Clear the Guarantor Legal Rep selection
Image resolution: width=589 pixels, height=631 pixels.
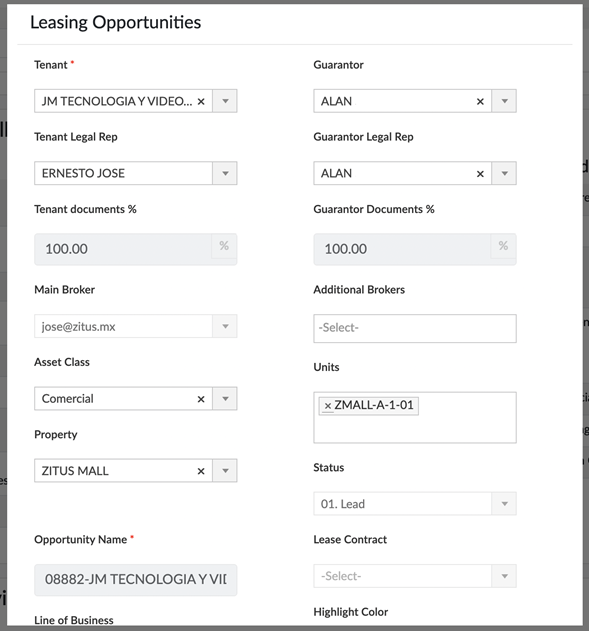click(x=480, y=174)
